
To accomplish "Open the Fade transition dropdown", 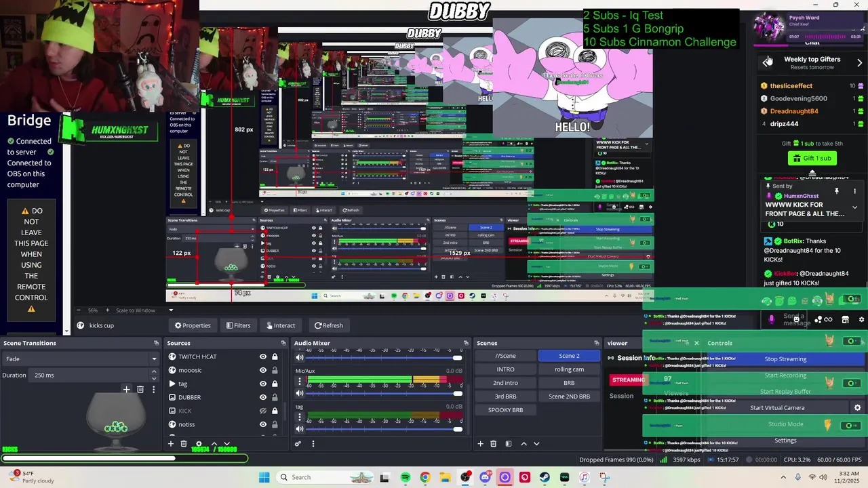I will 81,359.
